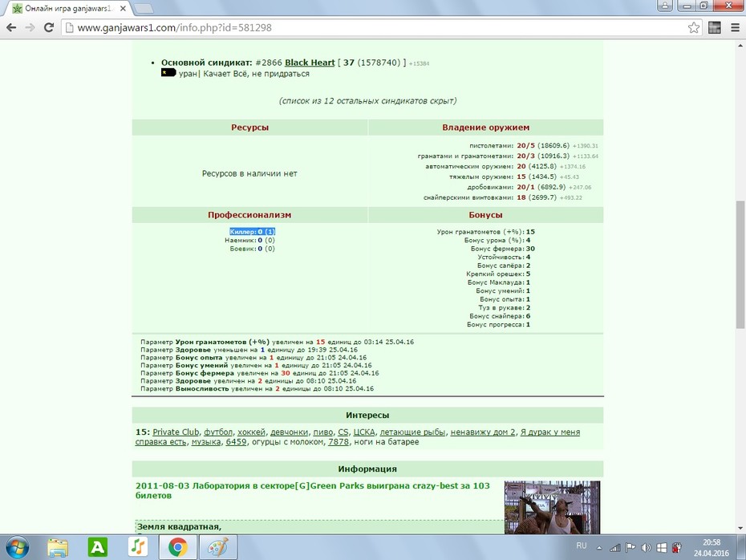Close the ganjawars browser tab

tap(123, 9)
